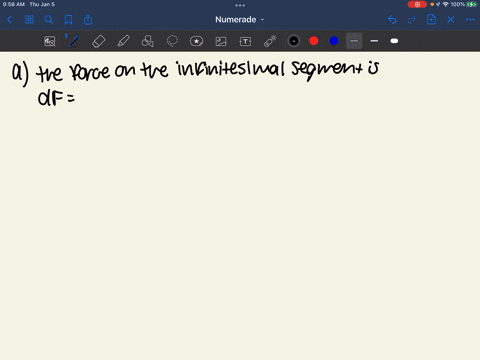Select the Highlighter tool

(x=123, y=41)
